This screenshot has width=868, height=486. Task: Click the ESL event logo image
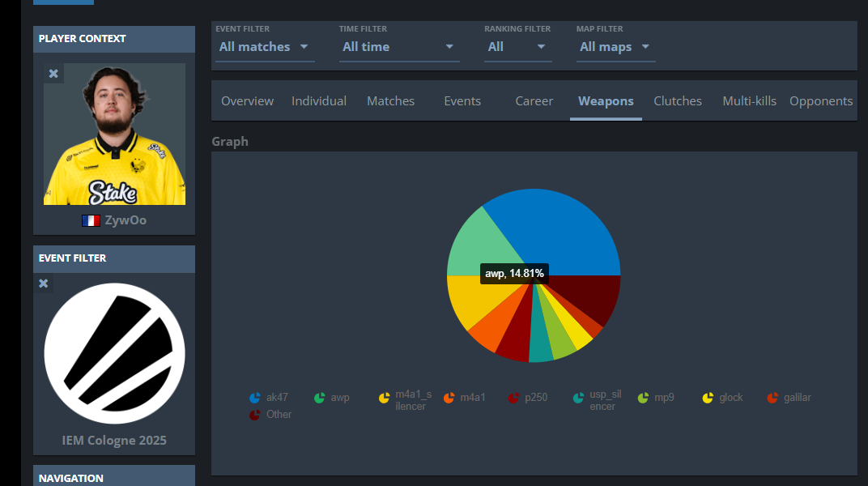pyautogui.click(x=115, y=353)
